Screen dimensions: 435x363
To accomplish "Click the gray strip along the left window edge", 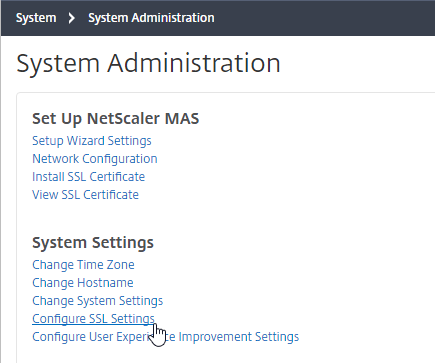I will point(1,200).
